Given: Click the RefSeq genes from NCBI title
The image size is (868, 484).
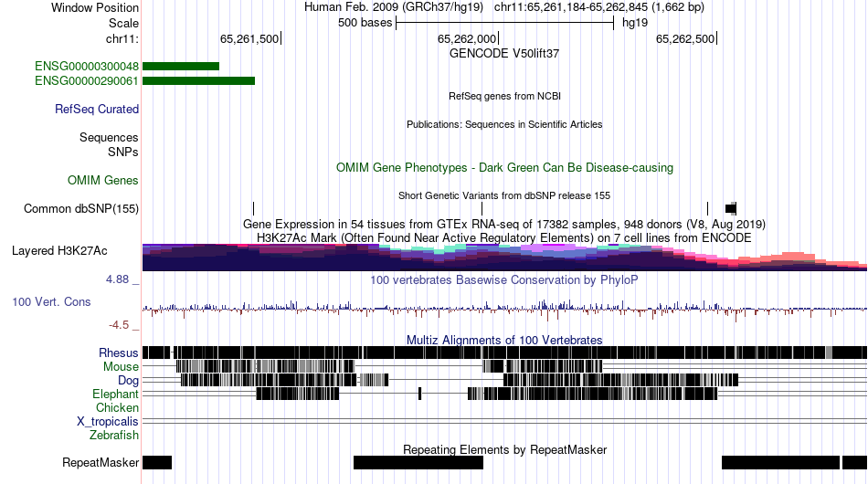Looking at the screenshot, I should click(x=505, y=96).
